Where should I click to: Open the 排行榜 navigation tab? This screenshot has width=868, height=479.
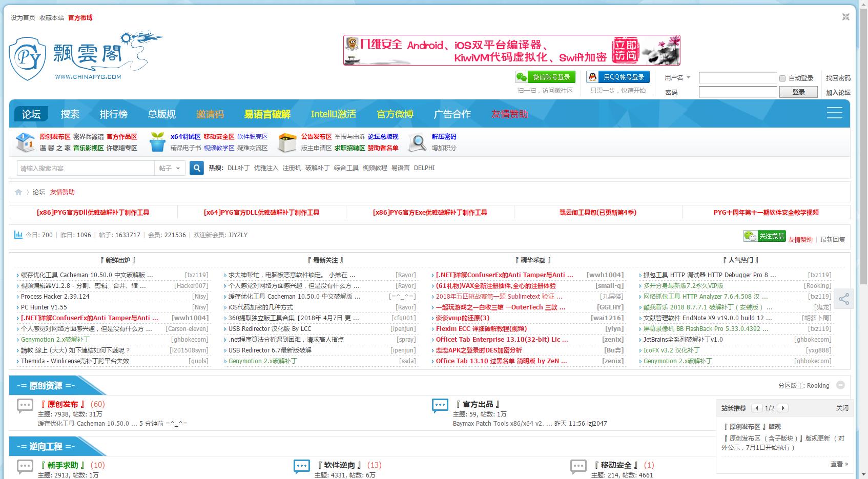point(113,114)
